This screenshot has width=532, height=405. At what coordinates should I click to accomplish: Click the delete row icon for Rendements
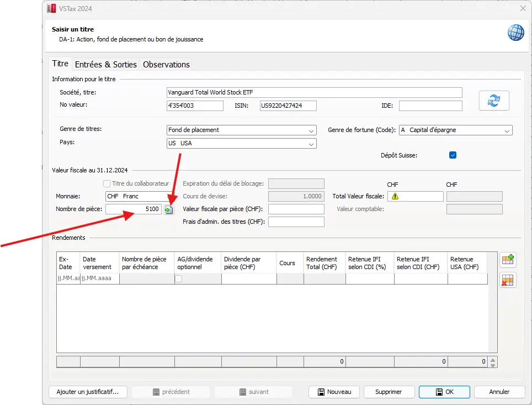tap(507, 281)
